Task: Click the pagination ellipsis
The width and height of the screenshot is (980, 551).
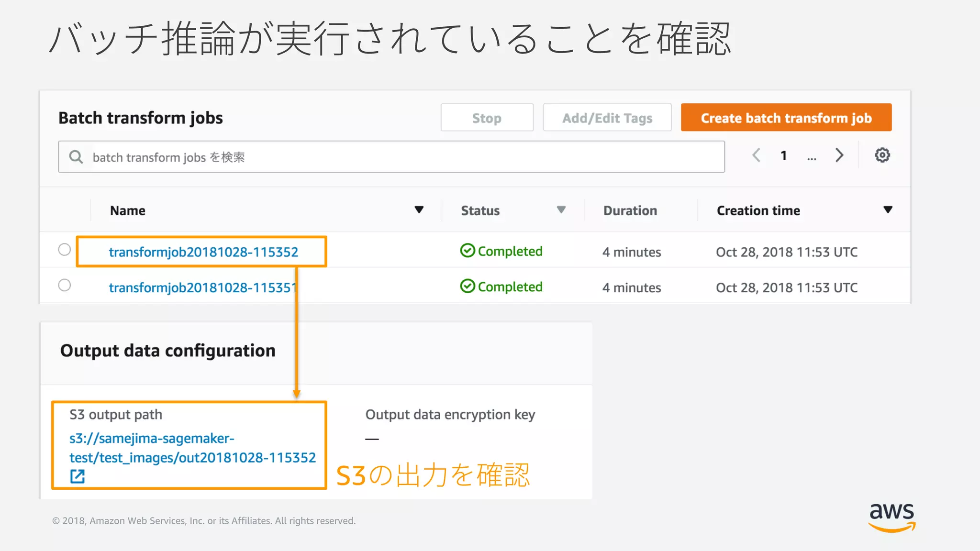Action: (x=812, y=157)
